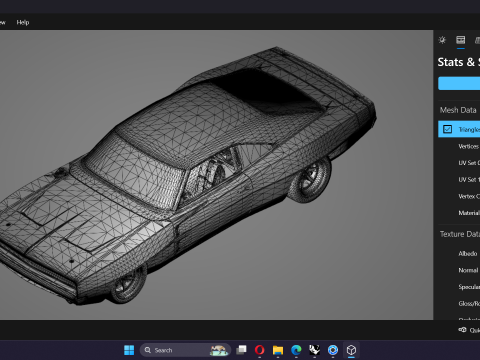The width and height of the screenshot is (480, 360).
Task: Select the Gloss/Roughness texture option
Action: [469, 304]
